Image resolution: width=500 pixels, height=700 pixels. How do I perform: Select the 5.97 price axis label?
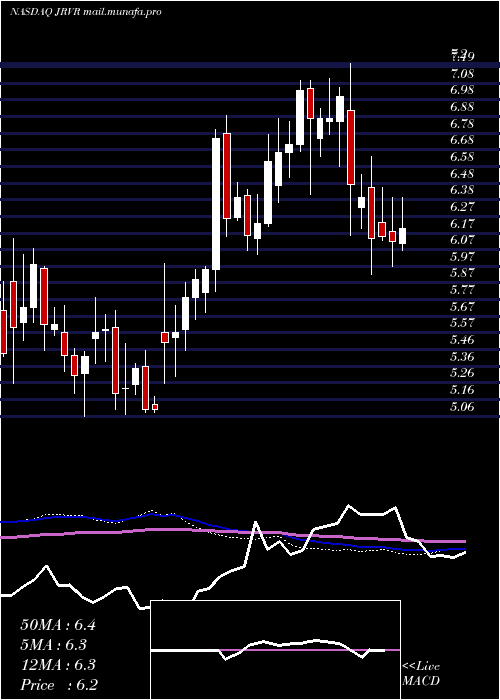click(462, 257)
